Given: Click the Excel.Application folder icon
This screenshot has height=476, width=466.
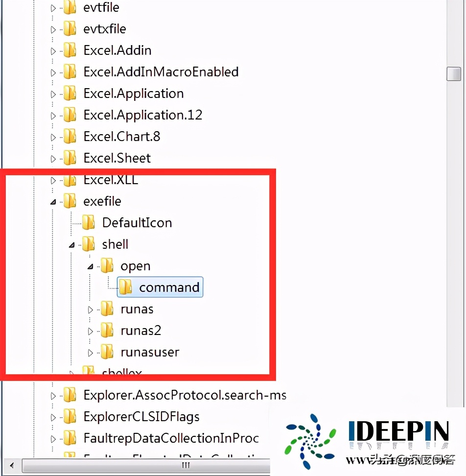Looking at the screenshot, I should tap(70, 94).
